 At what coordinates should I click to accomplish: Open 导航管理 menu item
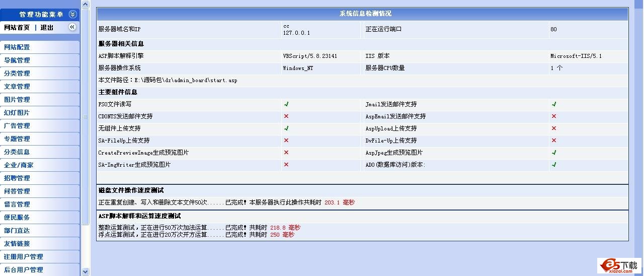[40, 60]
